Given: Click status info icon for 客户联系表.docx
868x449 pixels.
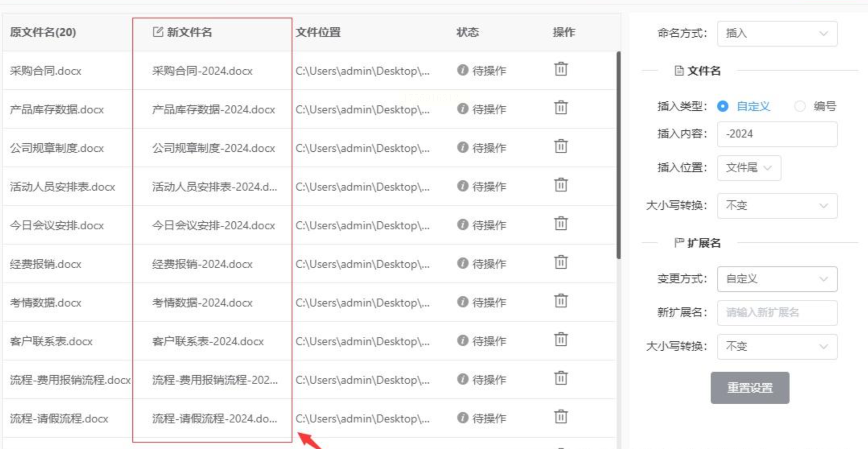Looking at the screenshot, I should [x=463, y=340].
